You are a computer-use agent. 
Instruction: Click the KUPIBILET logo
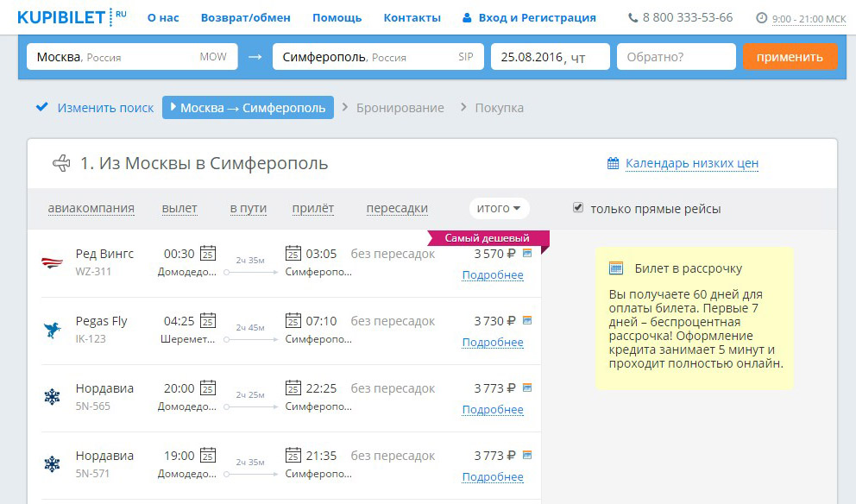[x=72, y=17]
